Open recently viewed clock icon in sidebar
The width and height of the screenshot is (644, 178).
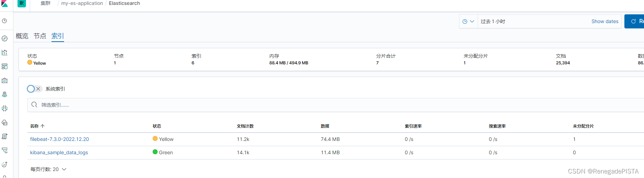pos(5,21)
